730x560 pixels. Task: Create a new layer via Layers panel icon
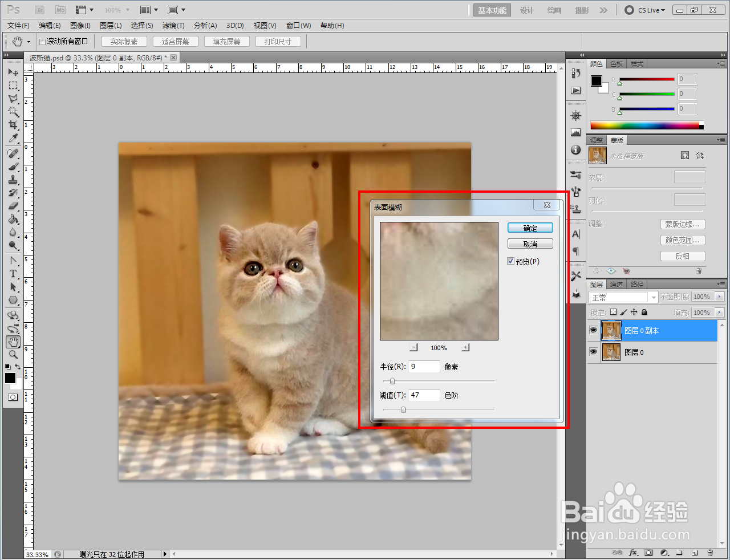695,553
